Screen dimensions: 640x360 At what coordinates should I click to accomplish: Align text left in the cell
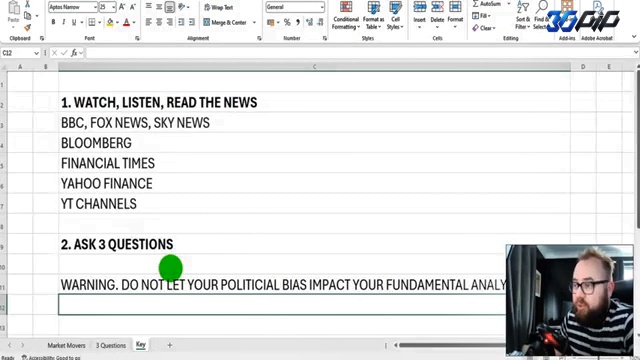149,22
